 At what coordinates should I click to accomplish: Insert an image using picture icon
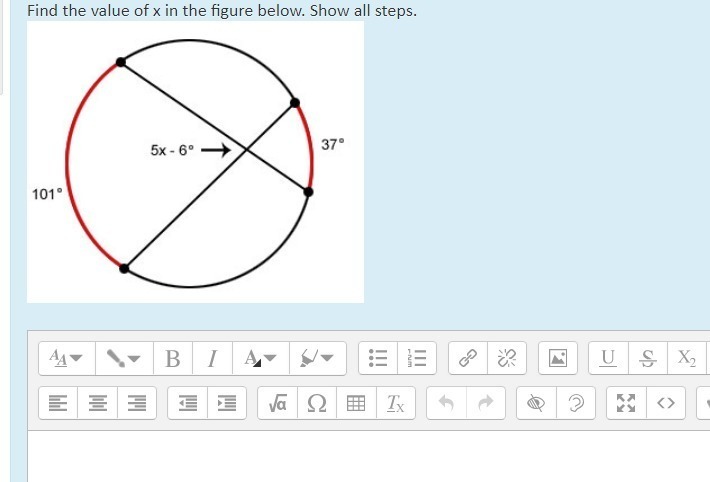(x=556, y=357)
